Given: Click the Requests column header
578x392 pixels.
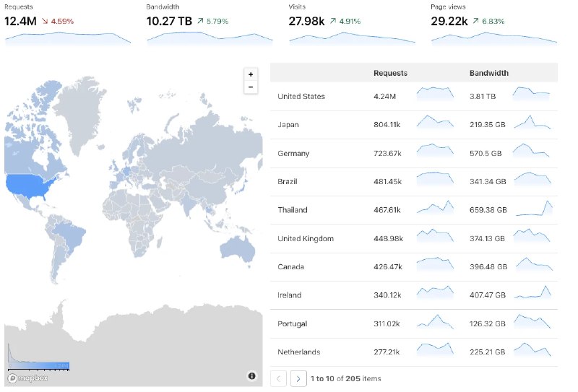Looking at the screenshot, I should tap(390, 73).
